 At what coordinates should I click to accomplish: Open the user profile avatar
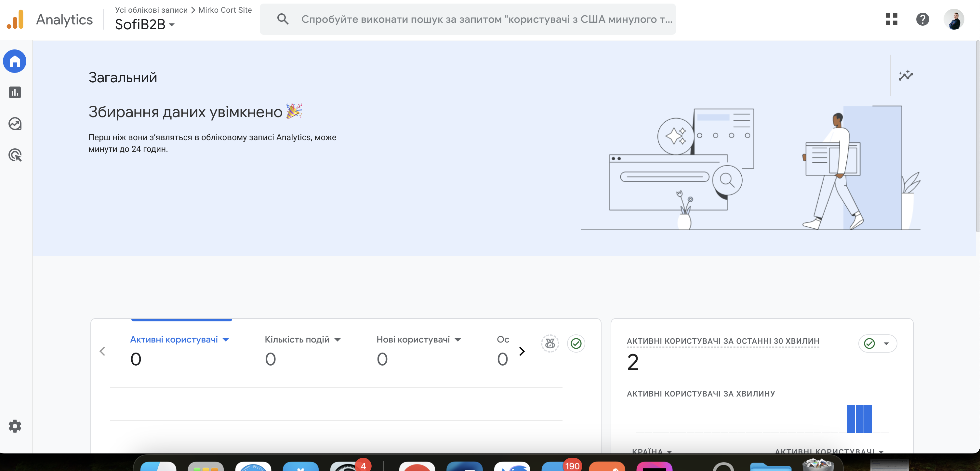coord(953,19)
